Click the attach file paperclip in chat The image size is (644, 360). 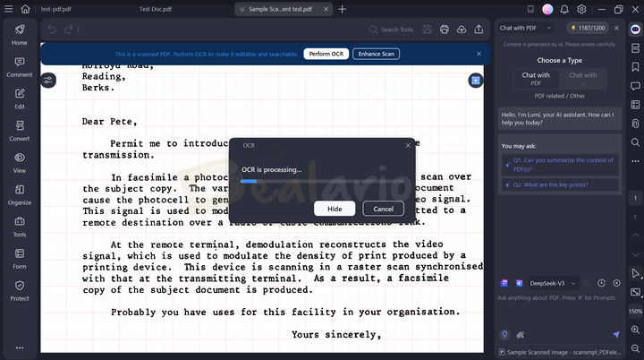pos(521,335)
